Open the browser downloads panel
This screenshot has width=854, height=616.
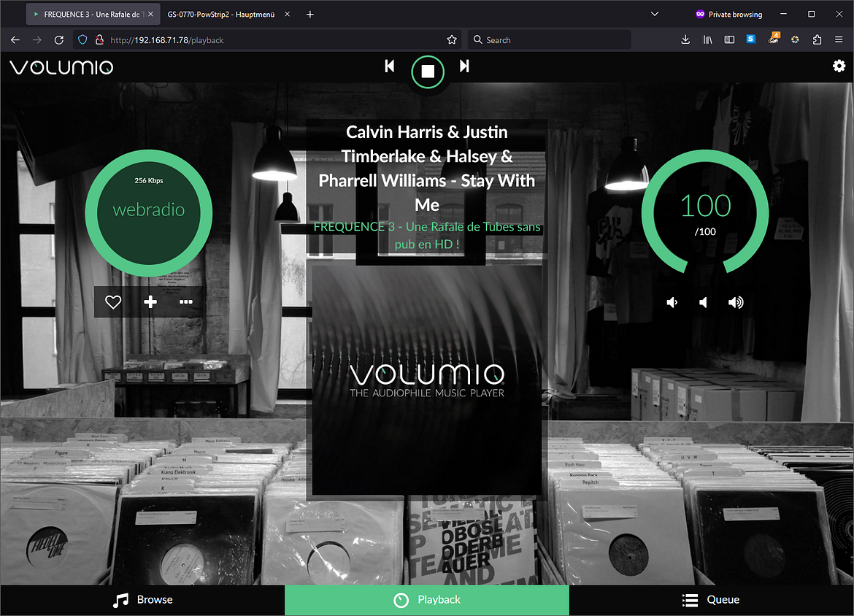point(685,39)
